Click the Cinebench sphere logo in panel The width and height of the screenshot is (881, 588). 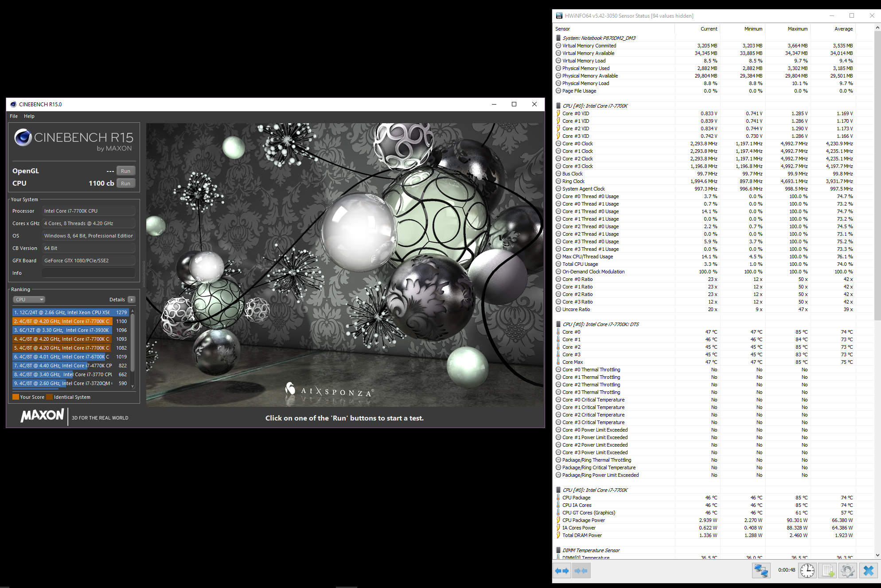(x=23, y=138)
